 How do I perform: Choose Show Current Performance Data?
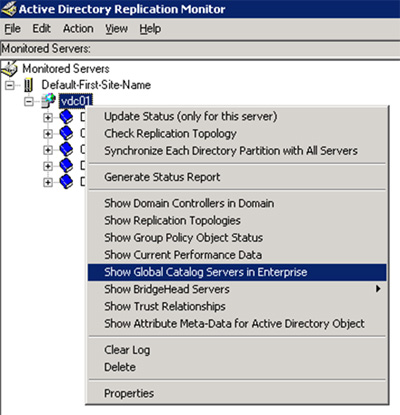point(237,255)
